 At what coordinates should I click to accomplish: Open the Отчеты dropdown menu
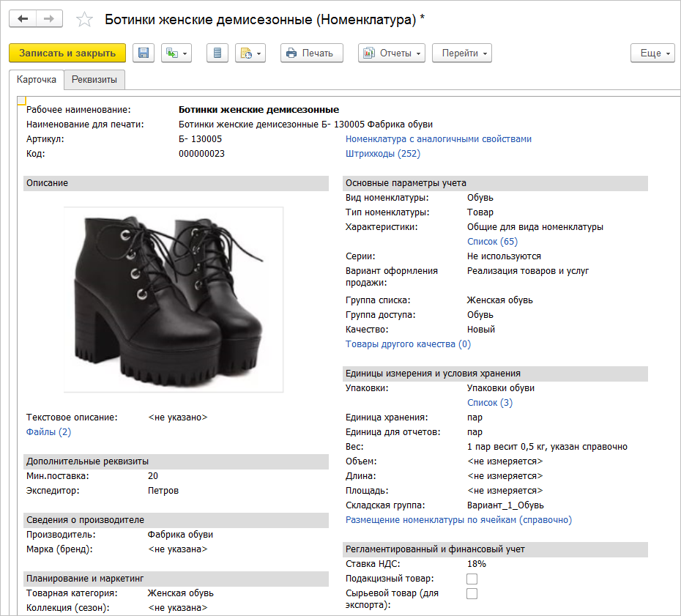[x=392, y=53]
